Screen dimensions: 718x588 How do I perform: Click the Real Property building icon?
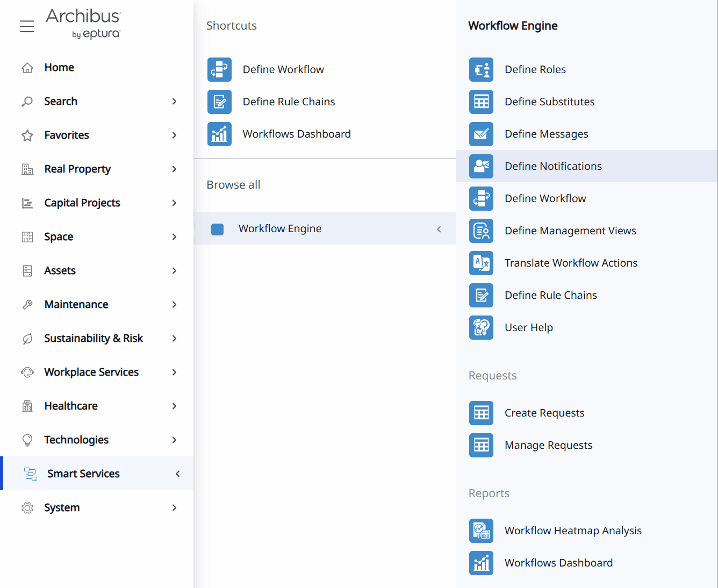click(27, 169)
